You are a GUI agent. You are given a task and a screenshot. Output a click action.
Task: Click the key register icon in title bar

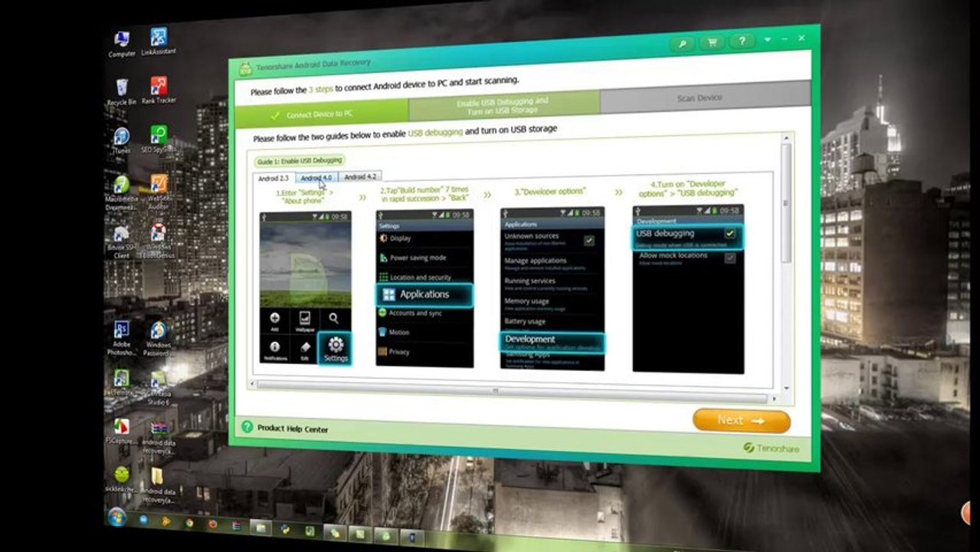[x=682, y=44]
